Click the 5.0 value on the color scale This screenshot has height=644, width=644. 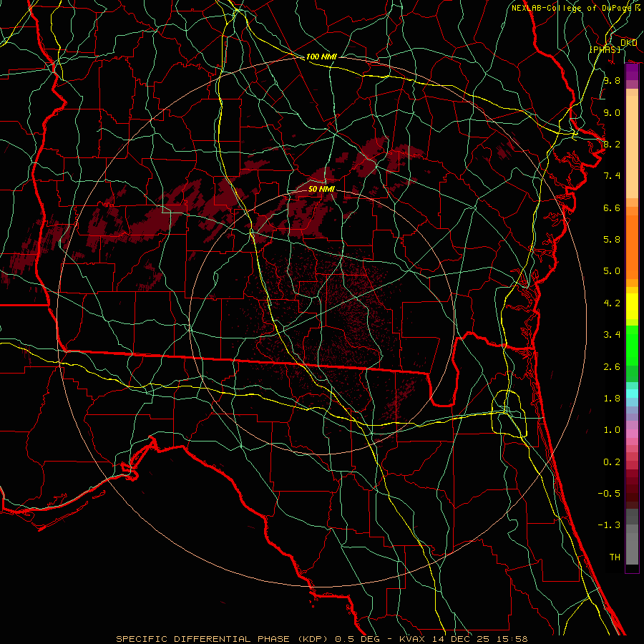point(612,271)
